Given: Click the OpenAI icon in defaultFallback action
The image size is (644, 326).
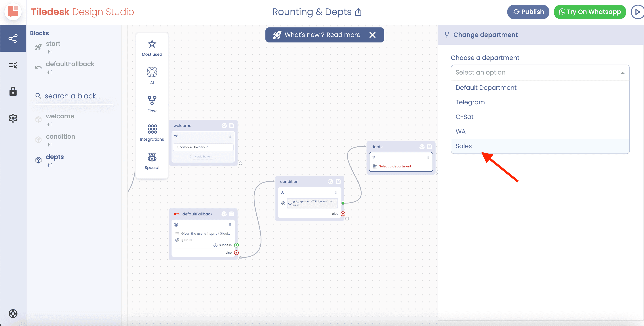Looking at the screenshot, I should [176, 225].
